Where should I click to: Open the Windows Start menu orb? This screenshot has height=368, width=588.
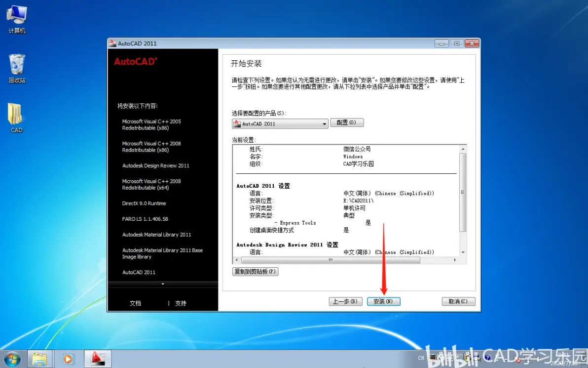coord(12,359)
